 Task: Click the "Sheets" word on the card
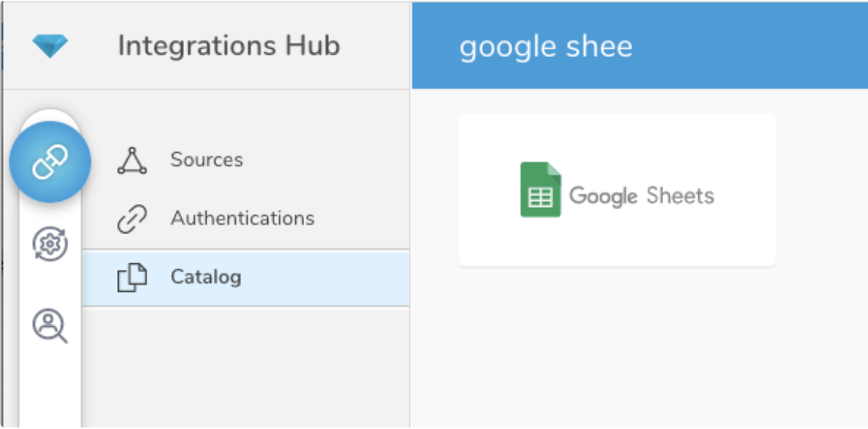coord(680,196)
